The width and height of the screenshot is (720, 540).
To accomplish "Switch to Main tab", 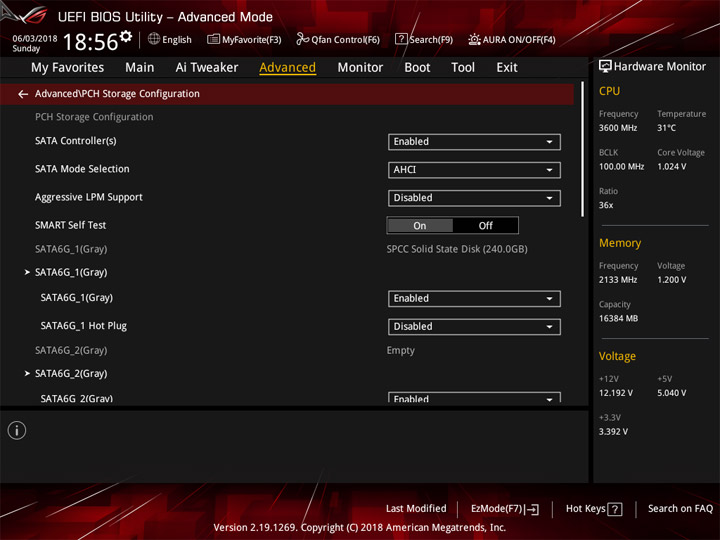I will coord(140,68).
